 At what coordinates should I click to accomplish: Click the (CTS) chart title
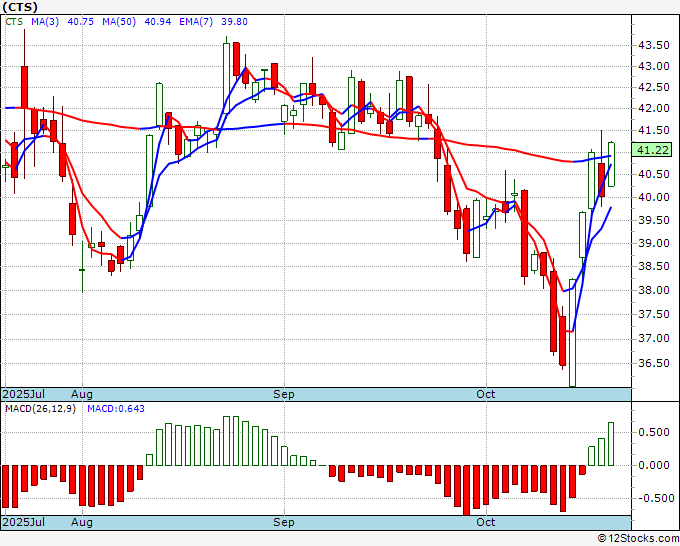pyautogui.click(x=20, y=7)
